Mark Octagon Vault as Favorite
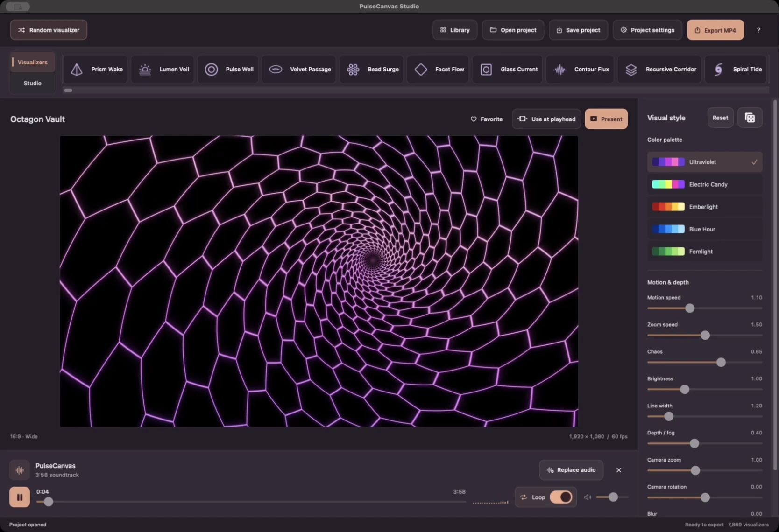 click(486, 119)
